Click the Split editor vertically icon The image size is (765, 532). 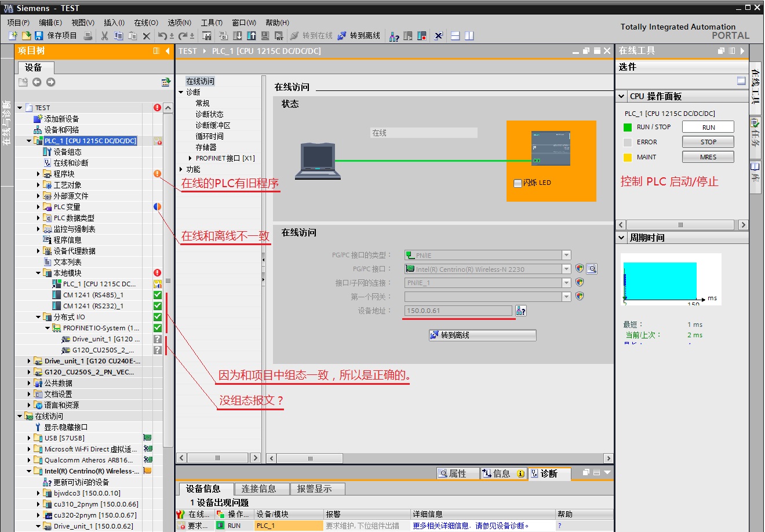pos(469,36)
